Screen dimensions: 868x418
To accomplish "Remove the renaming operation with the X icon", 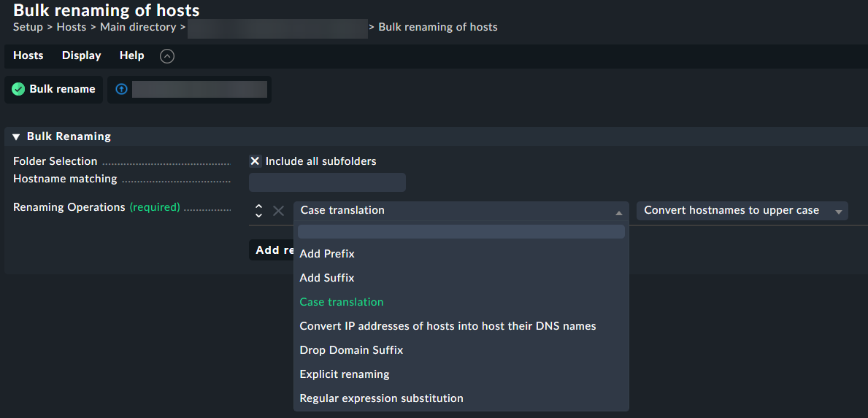I will coord(278,211).
